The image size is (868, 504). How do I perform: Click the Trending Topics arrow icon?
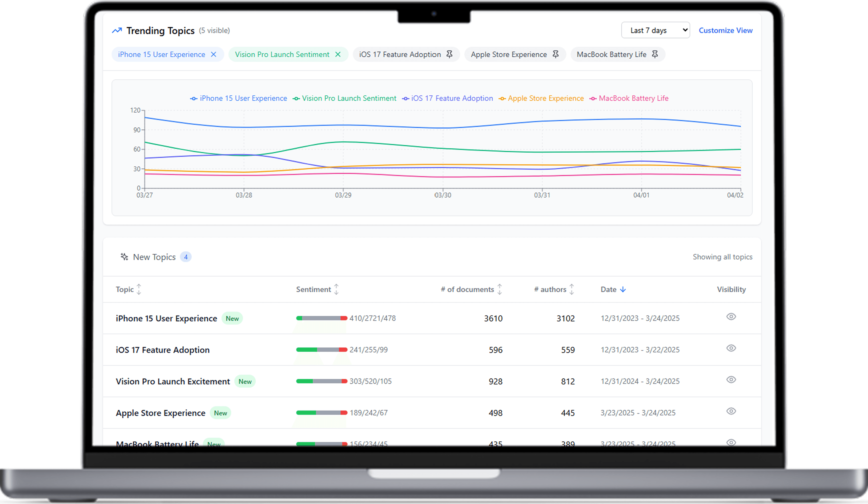pyautogui.click(x=117, y=30)
